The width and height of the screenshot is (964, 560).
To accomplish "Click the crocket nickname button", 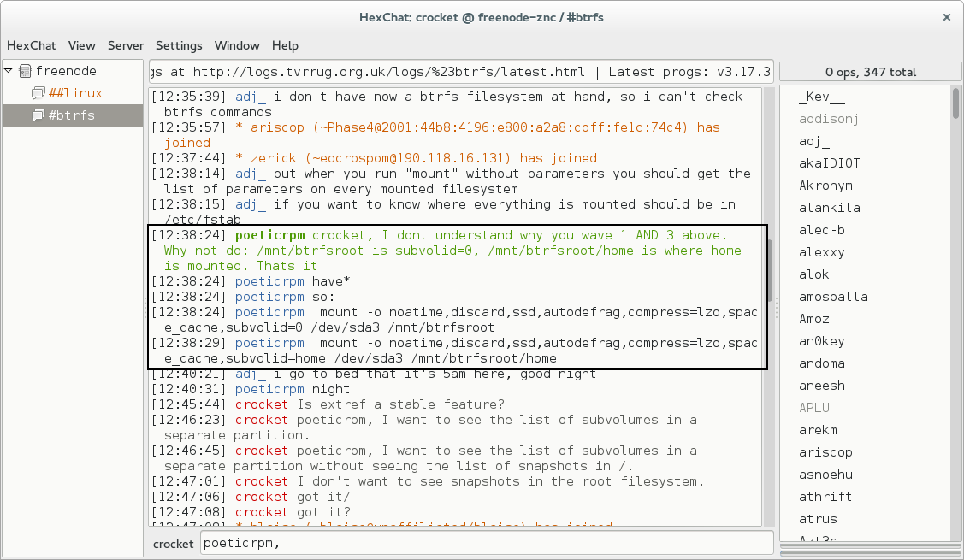I will point(174,544).
